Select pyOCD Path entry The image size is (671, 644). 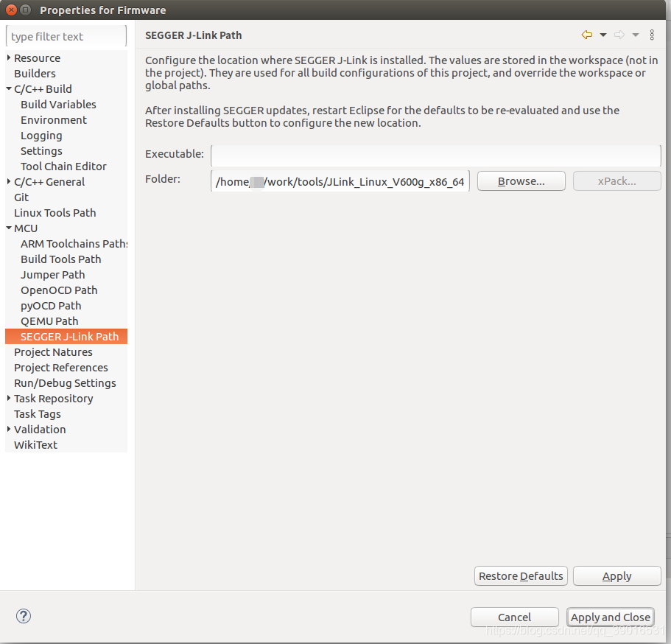[51, 306]
